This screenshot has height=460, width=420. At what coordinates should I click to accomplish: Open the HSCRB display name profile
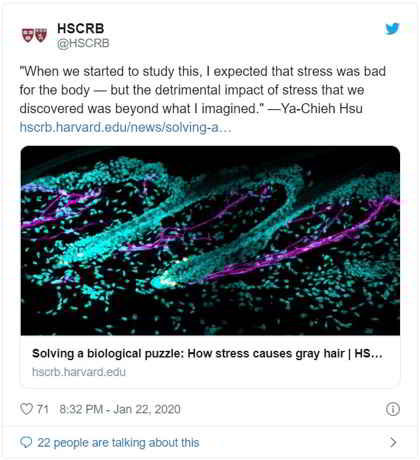click(81, 29)
